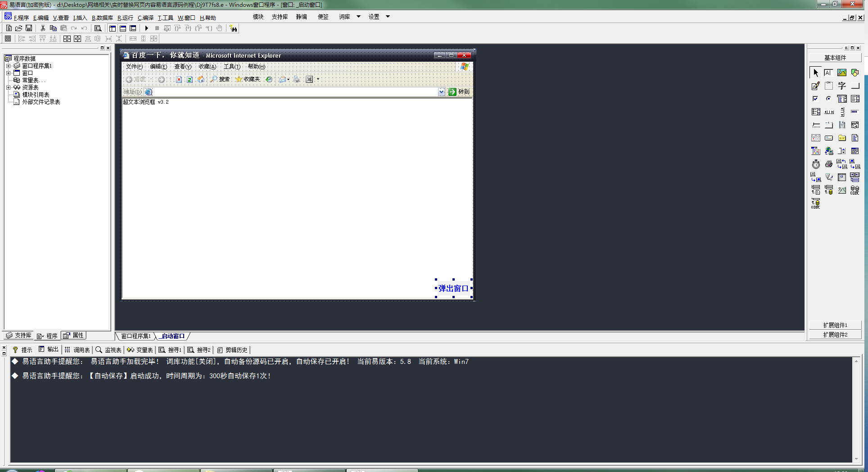Pick the combo box component

coord(842,99)
